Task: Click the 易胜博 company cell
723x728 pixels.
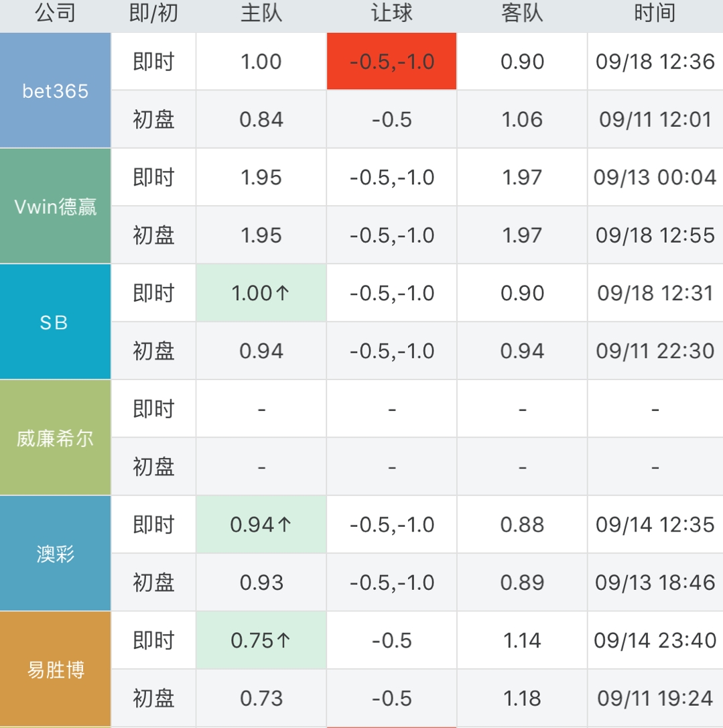Action: pyautogui.click(x=56, y=669)
